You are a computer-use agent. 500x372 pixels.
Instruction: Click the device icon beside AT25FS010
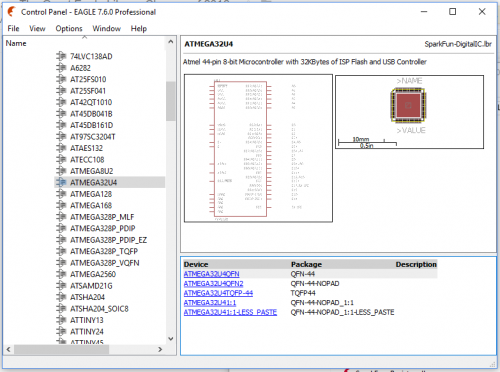click(x=61, y=79)
